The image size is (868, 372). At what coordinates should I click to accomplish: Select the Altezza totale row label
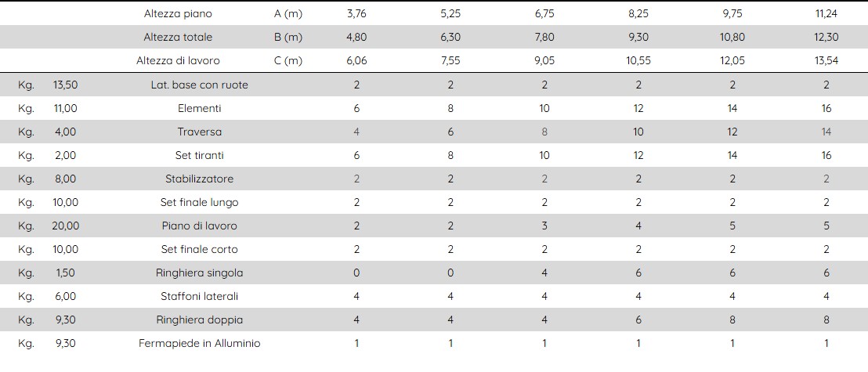pyautogui.click(x=178, y=37)
